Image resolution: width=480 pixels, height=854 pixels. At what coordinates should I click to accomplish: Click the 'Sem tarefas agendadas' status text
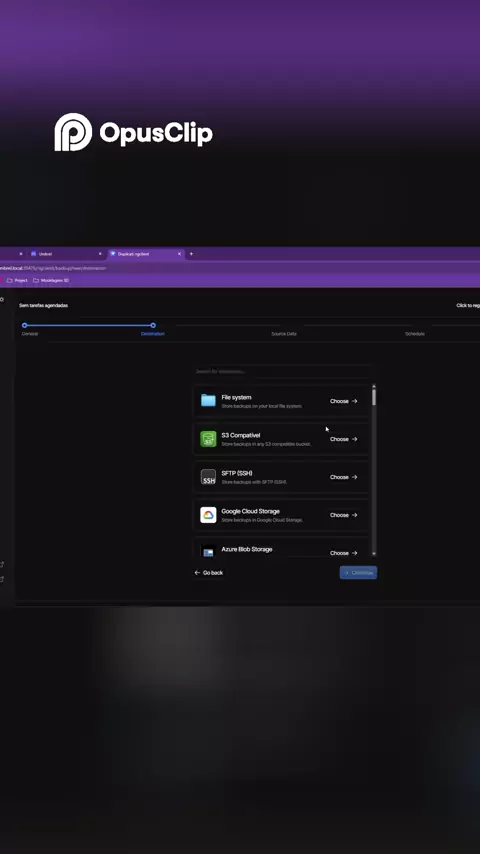tap(44, 306)
